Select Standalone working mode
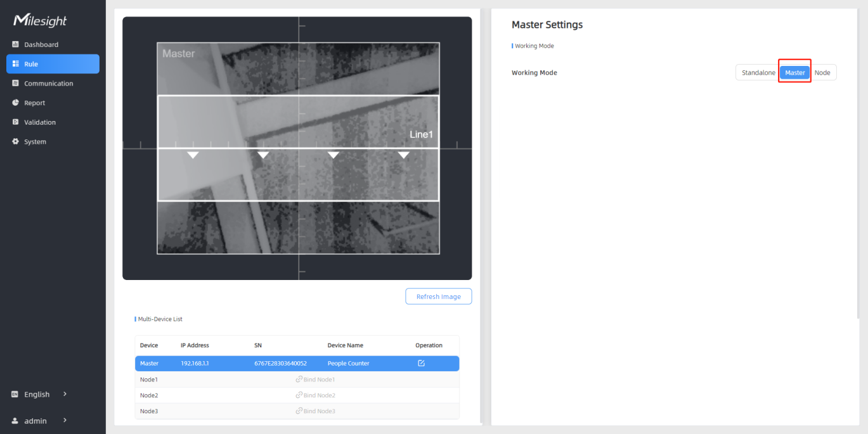868x434 pixels. [758, 73]
